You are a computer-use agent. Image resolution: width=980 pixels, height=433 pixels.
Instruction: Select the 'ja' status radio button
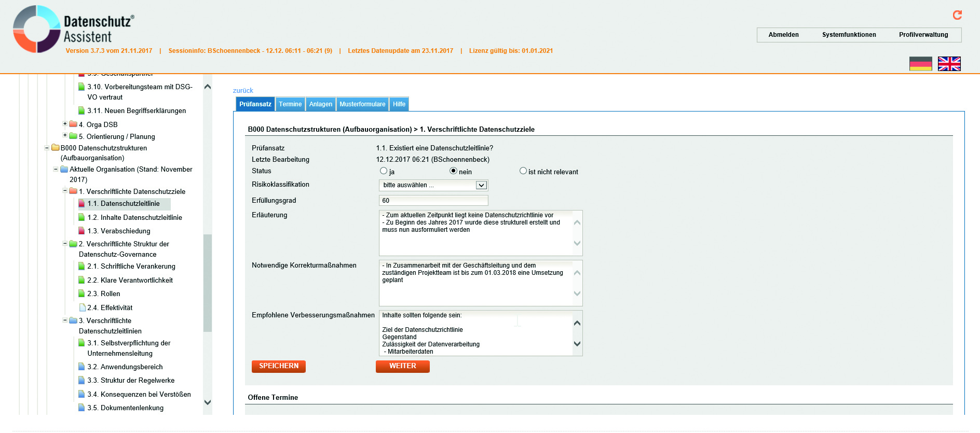[x=384, y=171]
